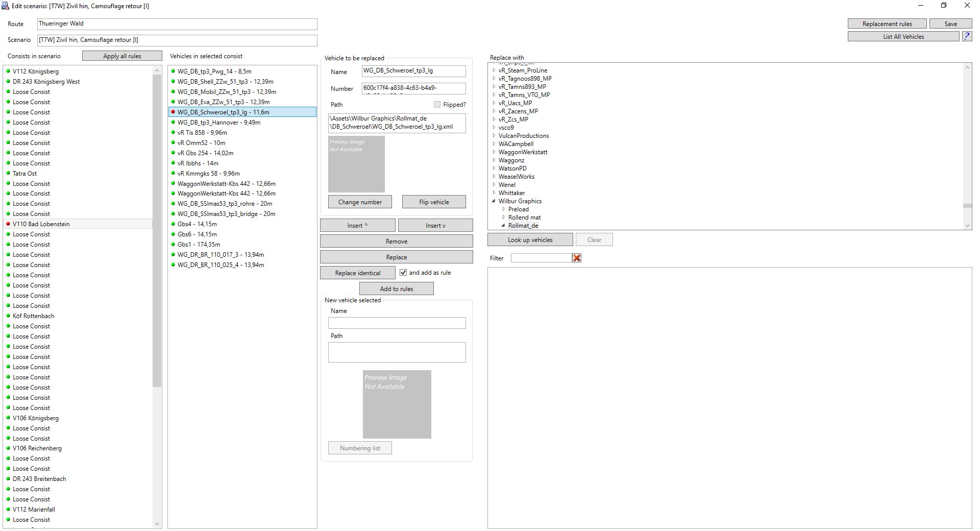Remove the selected vehicle
980x531 pixels.
tap(397, 242)
